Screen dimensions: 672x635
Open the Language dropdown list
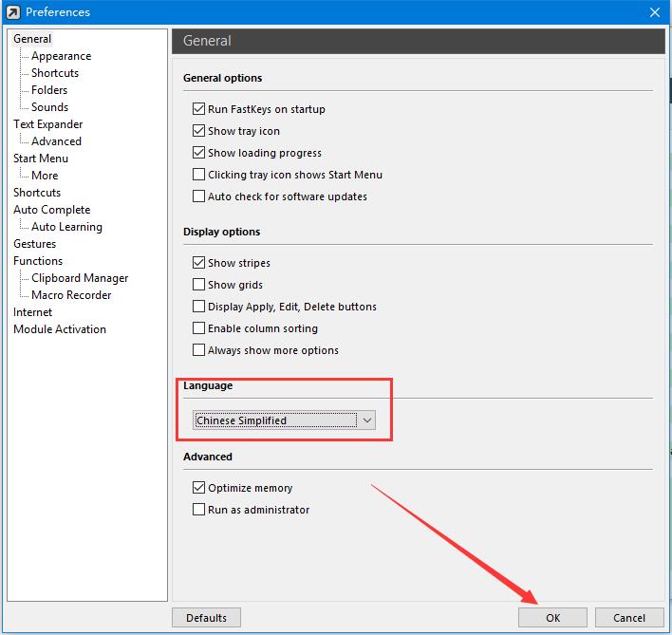tap(367, 420)
